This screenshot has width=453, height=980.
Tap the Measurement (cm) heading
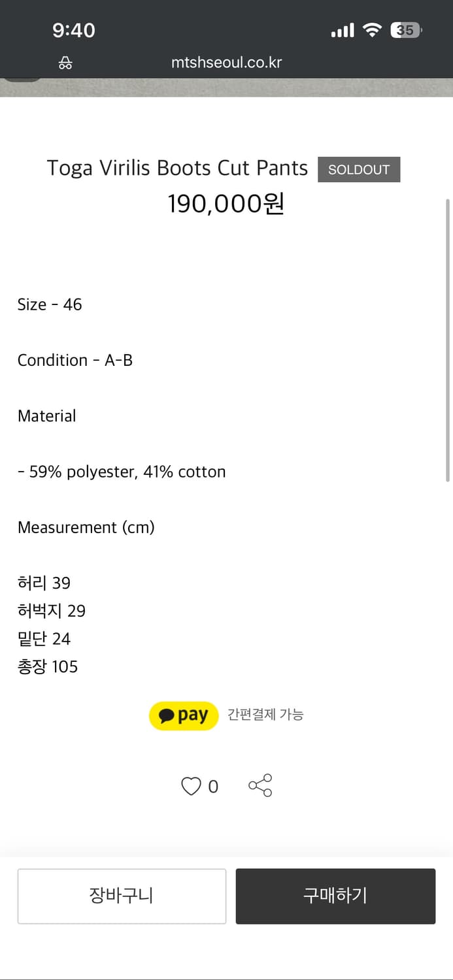[x=86, y=527]
